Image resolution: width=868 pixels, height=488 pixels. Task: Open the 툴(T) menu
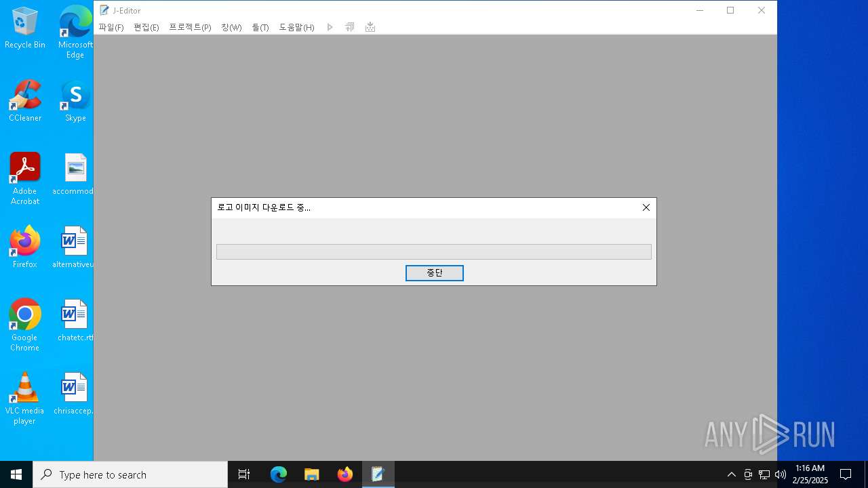click(x=260, y=27)
